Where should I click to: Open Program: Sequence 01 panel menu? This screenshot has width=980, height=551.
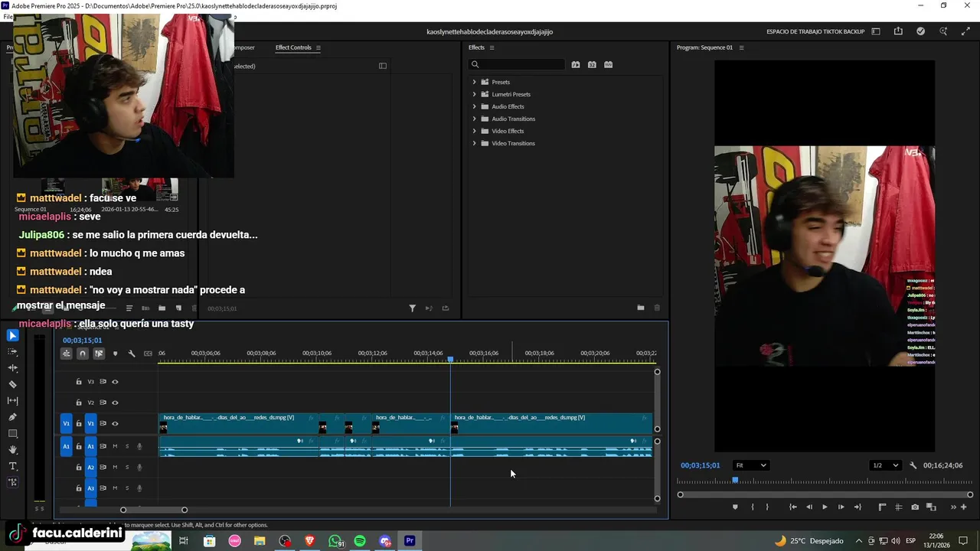(741, 47)
